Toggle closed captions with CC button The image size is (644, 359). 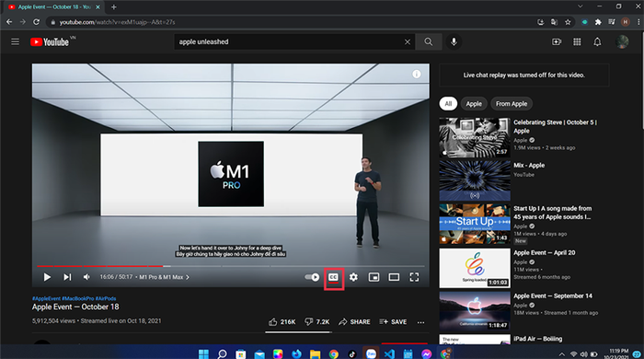coord(333,277)
